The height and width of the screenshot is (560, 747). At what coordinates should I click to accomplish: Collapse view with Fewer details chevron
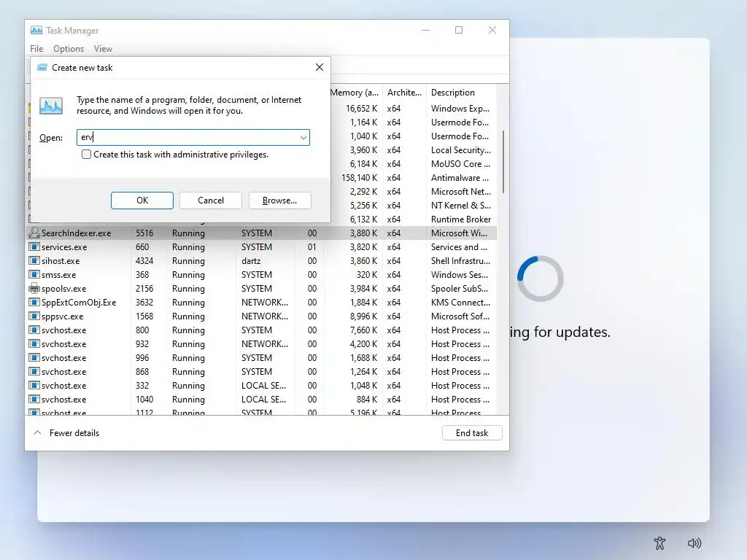click(x=37, y=432)
